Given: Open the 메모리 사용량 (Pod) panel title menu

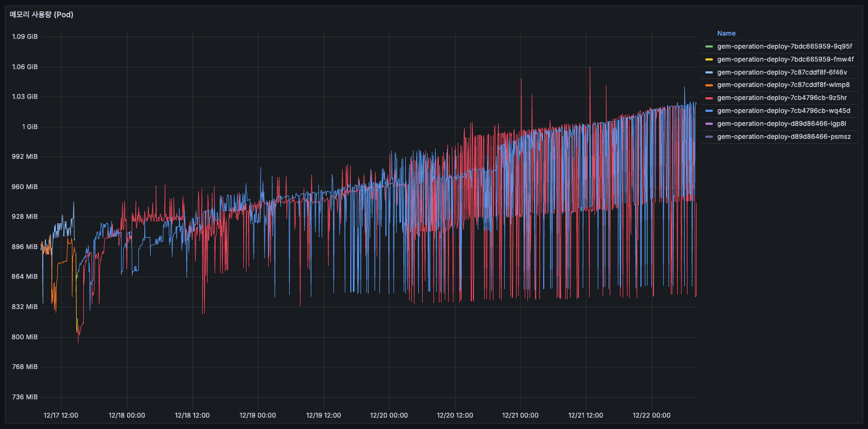Looking at the screenshot, I should [x=42, y=15].
